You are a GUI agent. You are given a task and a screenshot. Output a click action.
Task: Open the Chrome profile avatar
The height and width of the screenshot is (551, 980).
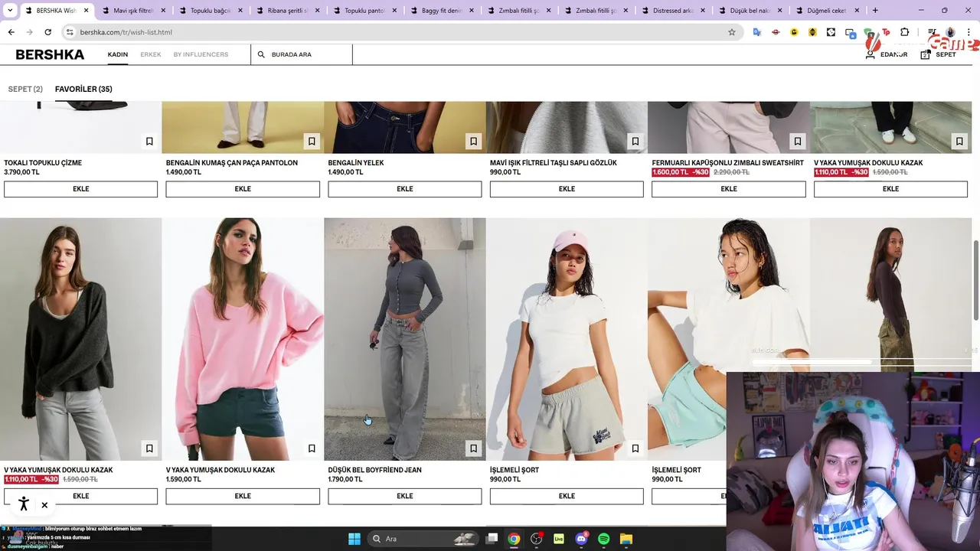950,32
